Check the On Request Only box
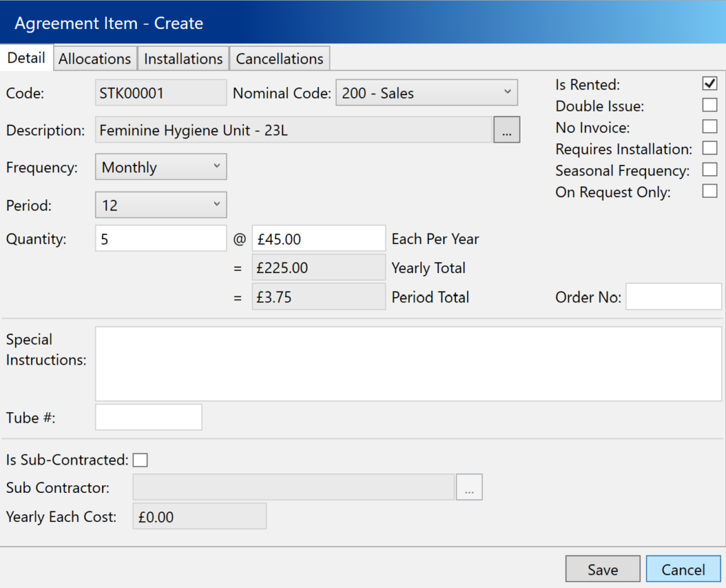726x588 pixels. coord(709,191)
